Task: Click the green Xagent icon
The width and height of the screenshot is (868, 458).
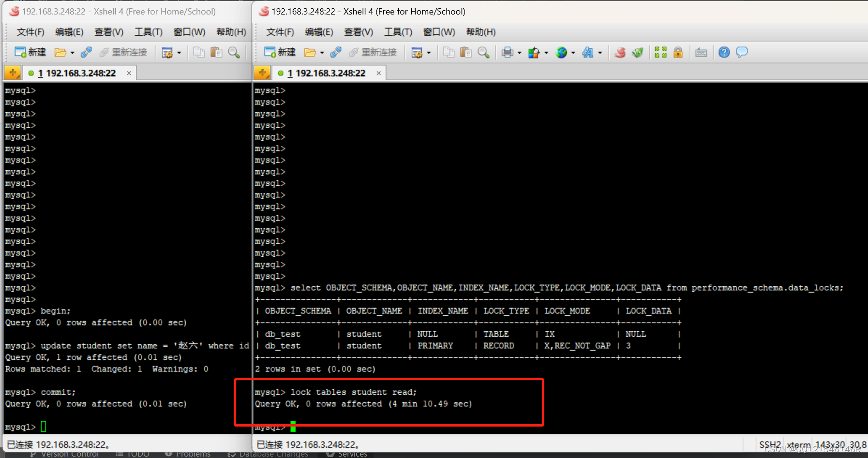Action: [x=638, y=52]
